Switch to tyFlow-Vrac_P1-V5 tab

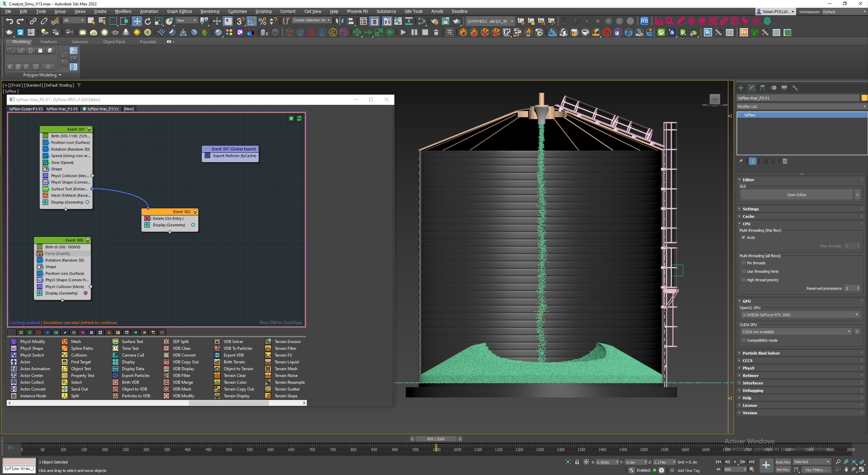point(62,109)
